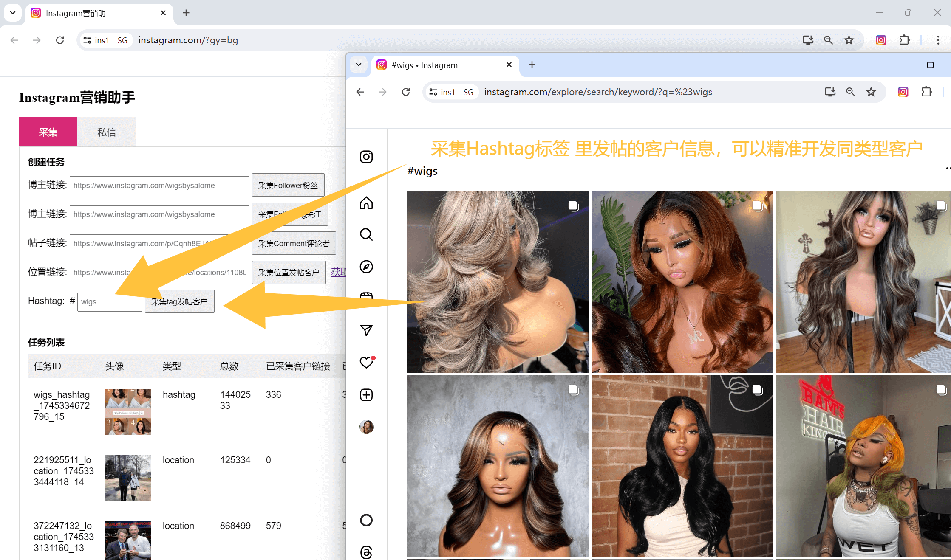The width and height of the screenshot is (951, 560).
Task: Focus second 博主链接 input field
Action: pyautogui.click(x=159, y=214)
